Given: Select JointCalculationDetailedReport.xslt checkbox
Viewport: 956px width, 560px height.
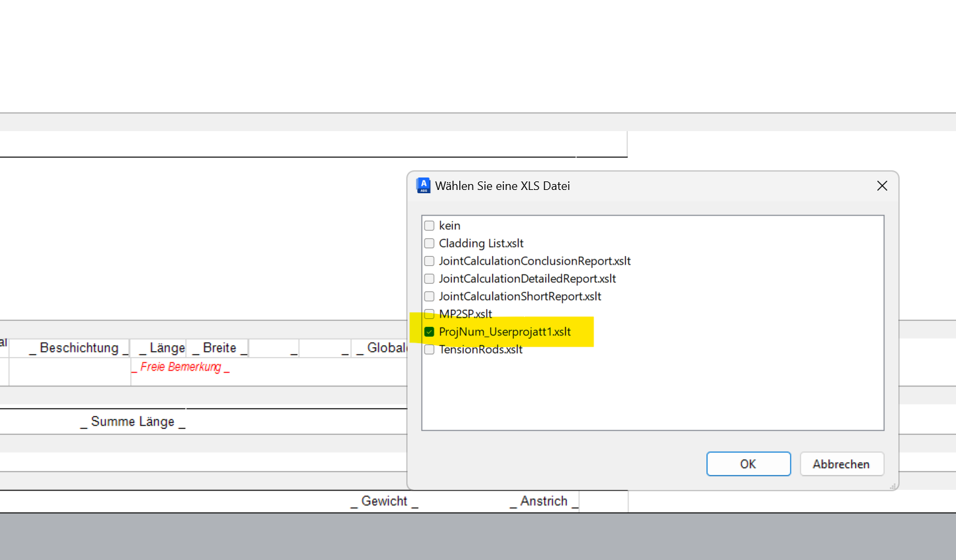Looking at the screenshot, I should [x=430, y=278].
